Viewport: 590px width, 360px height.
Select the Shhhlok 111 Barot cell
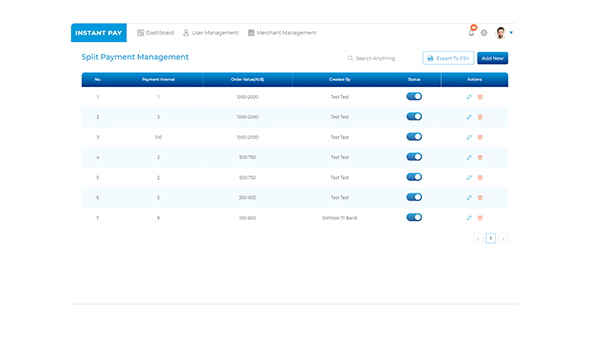tap(340, 218)
